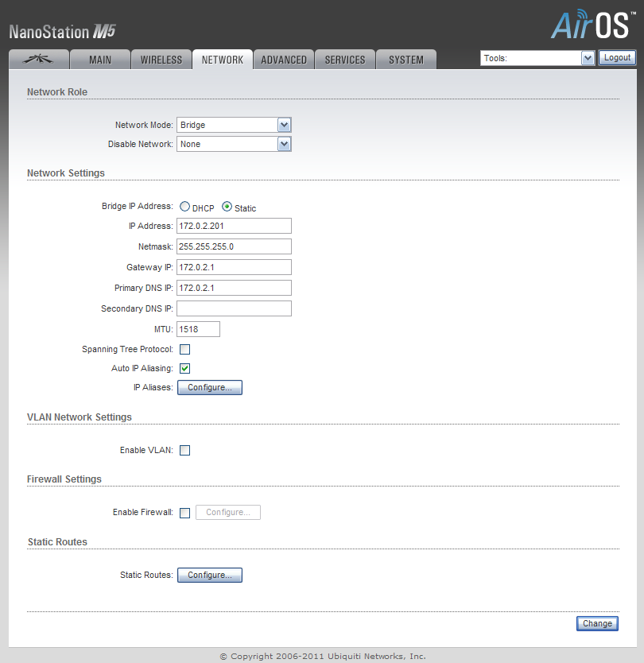Viewport: 644px width, 663px height.
Task: Tick the Enable VLAN checkbox
Action: [x=184, y=450]
